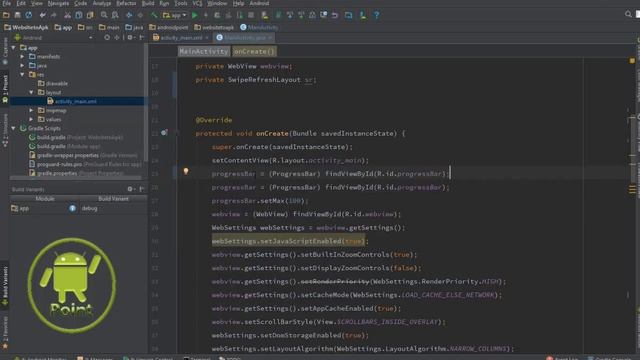Click the Replace toolbar icon
This screenshot has height=360, width=640.
[x=115, y=15]
